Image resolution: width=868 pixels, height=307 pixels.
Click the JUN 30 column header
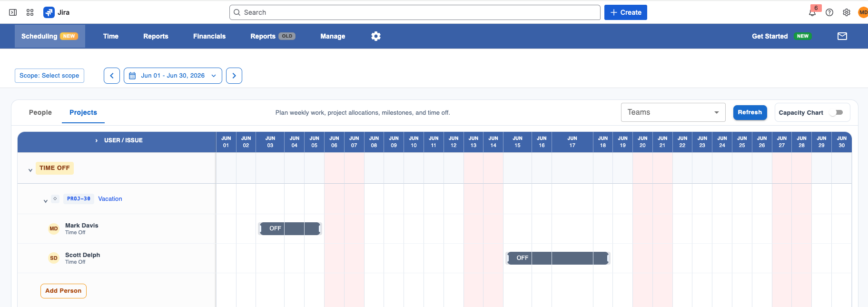point(841,142)
